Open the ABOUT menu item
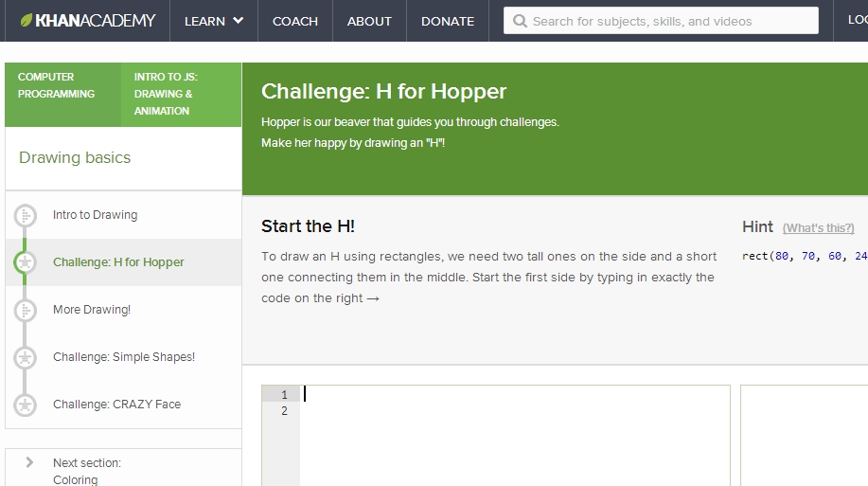This screenshot has height=486, width=868. tap(369, 21)
